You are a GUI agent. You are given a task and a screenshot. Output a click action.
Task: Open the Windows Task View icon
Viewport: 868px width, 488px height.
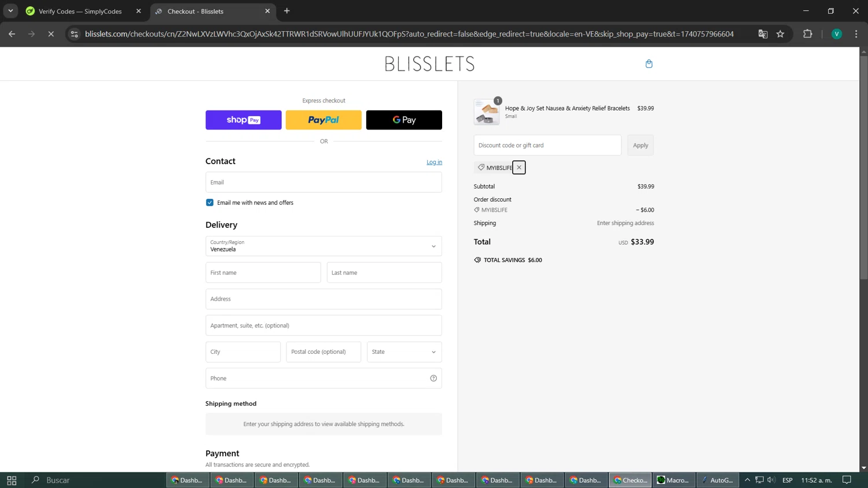(12, 480)
